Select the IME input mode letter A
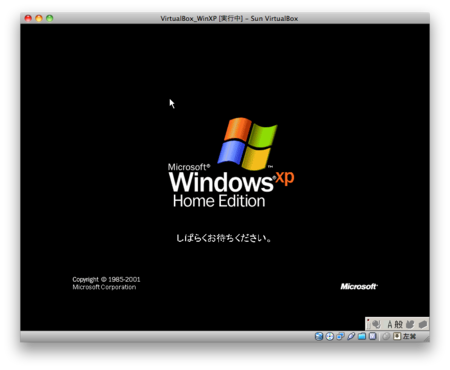 tap(390, 324)
